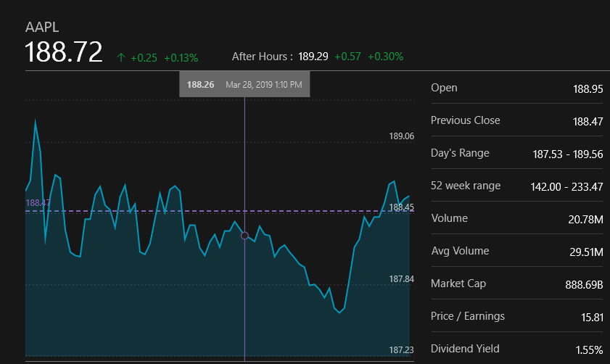Select the Previous Close row
This screenshot has width=610, height=364.
click(x=516, y=120)
